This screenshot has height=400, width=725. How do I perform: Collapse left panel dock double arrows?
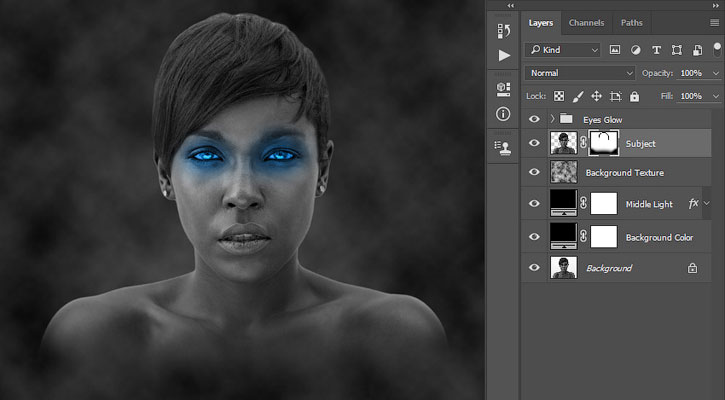coord(510,5)
